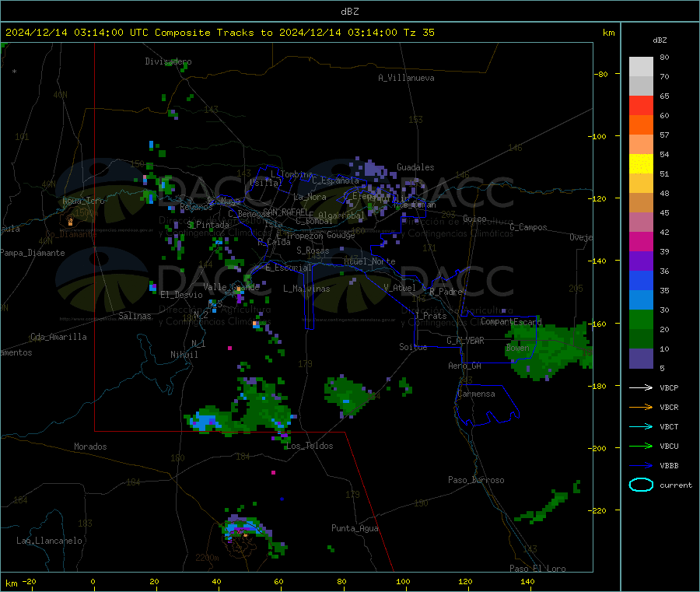Click the 'V_Atuel' place label
The image size is (700, 592).
coord(400,288)
